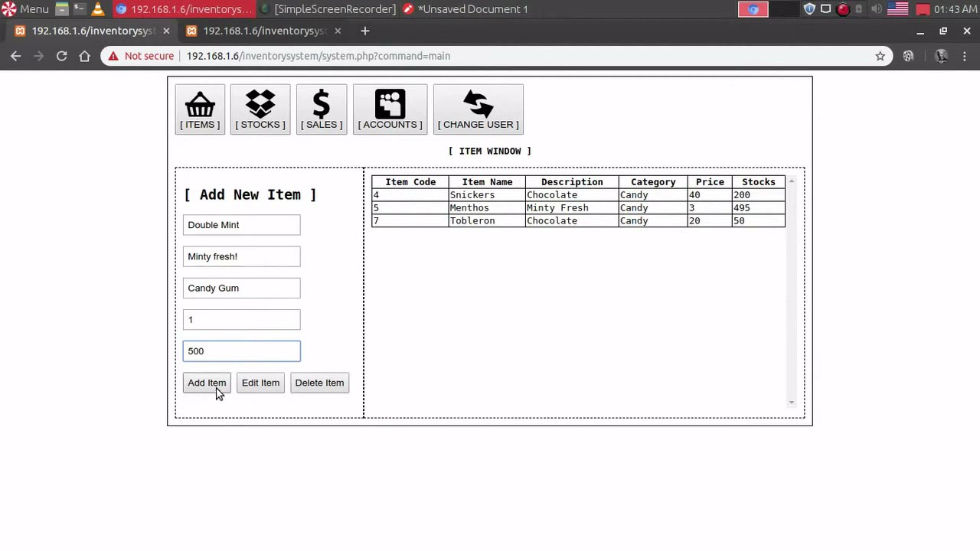This screenshot has height=551, width=980.
Task: Click the highlighted Chrome workspace switcher
Action: pyautogui.click(x=753, y=9)
